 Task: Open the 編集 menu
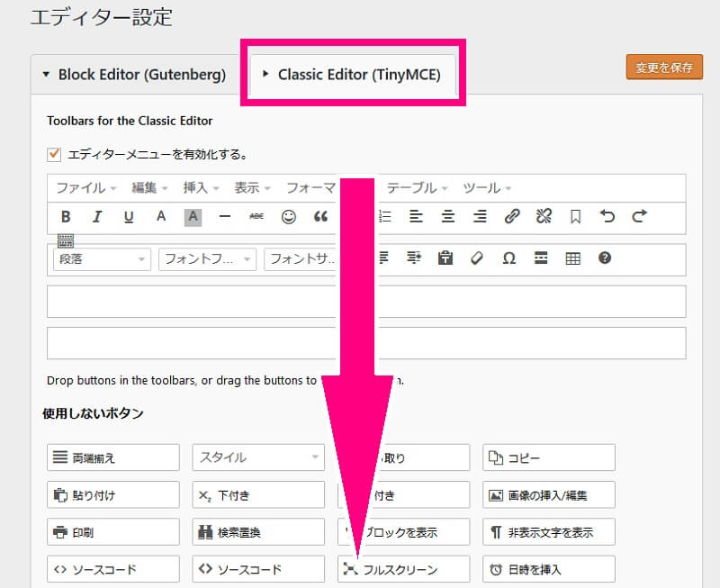[149, 188]
